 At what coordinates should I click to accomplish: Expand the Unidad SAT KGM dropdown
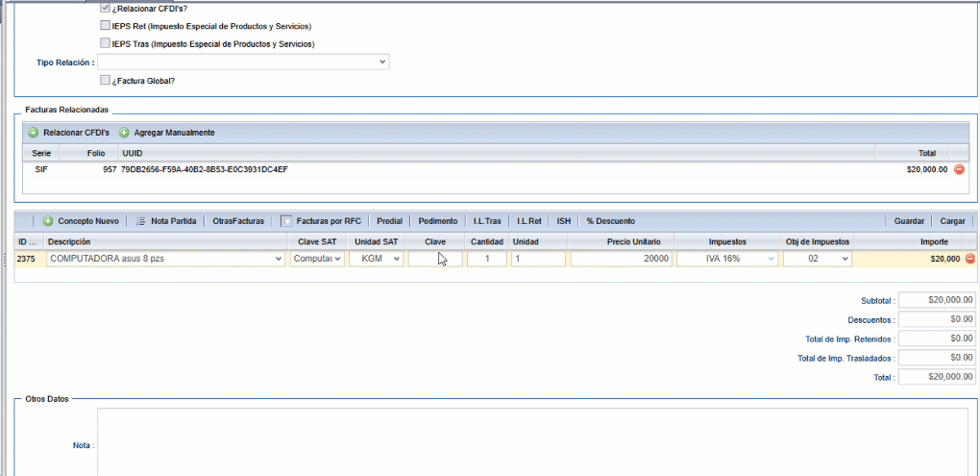click(x=376, y=259)
